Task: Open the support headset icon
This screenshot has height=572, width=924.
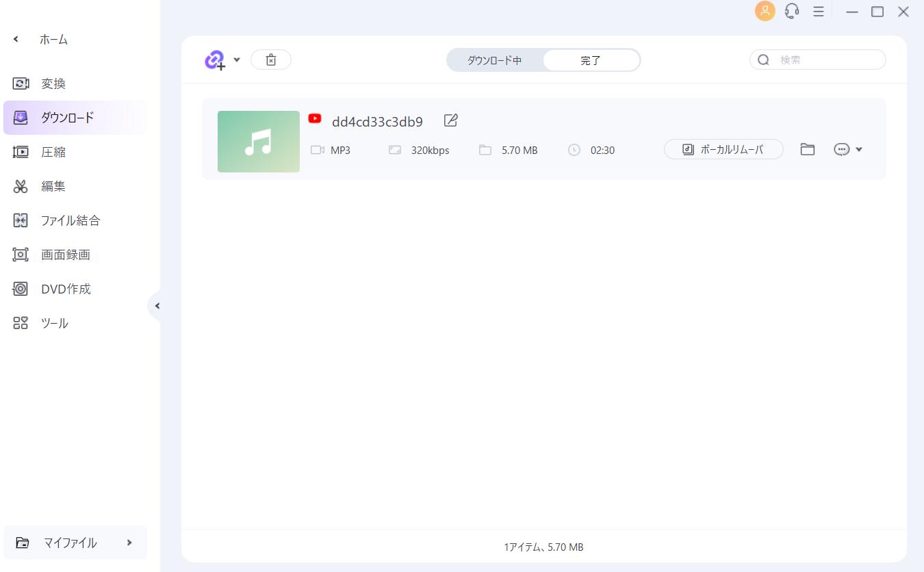Action: [x=792, y=11]
